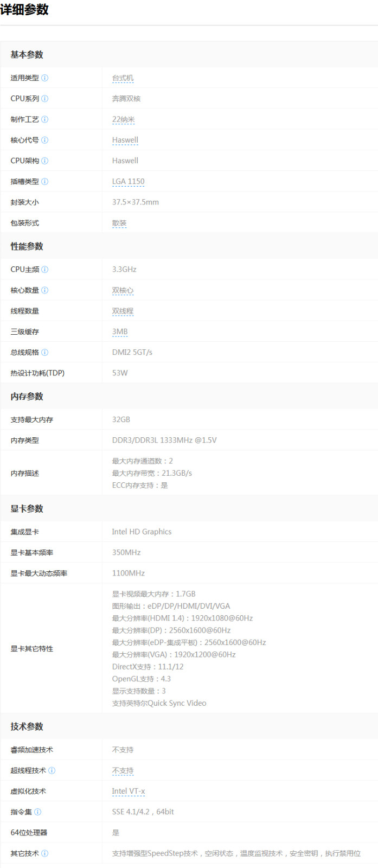Viewport: 378px width, 868px height.
Task: Click the 热设计功耗(TDP) label
Action: pos(37,373)
